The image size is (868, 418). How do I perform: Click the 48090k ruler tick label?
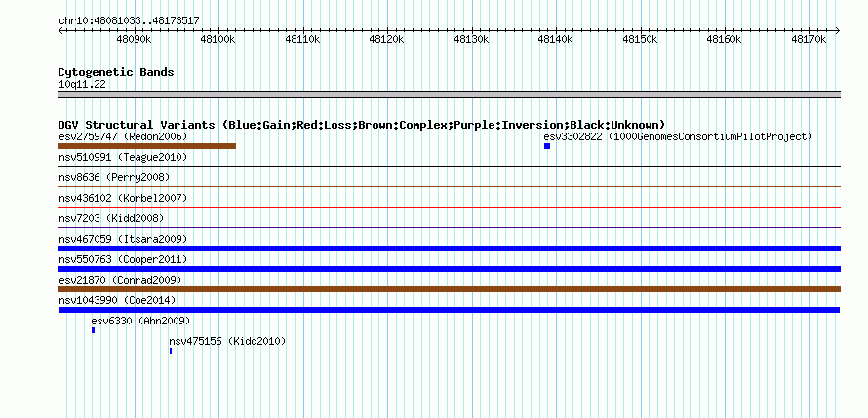(134, 40)
